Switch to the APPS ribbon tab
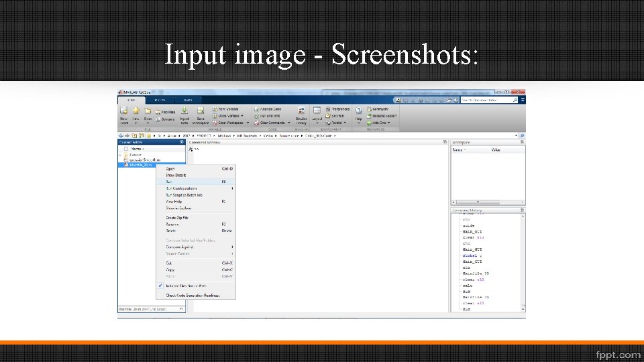The width and height of the screenshot is (644, 362). tap(188, 100)
